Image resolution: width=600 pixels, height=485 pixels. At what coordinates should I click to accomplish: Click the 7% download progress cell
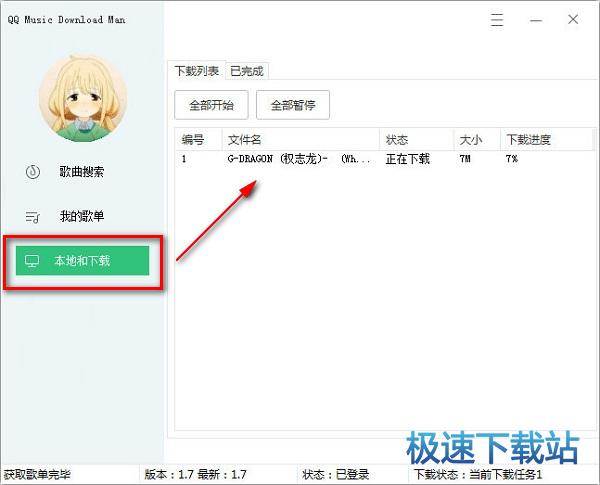point(512,158)
